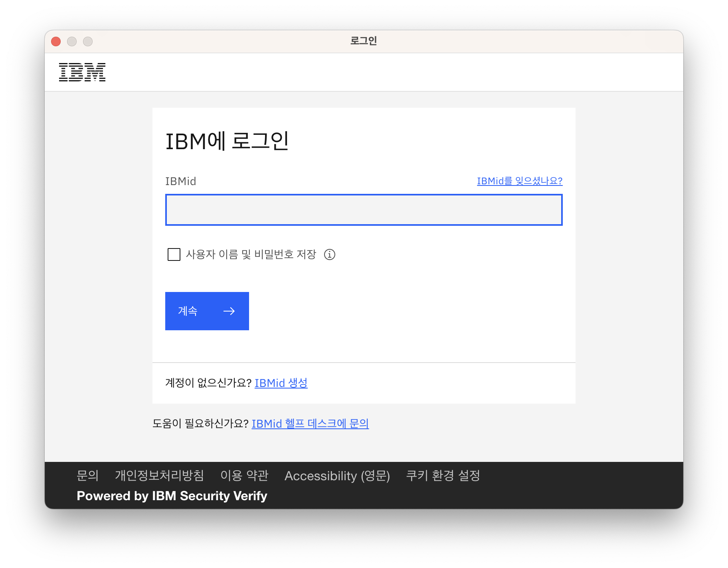Viewport: 728px width, 568px height.
Task: Click the 계속 button text
Action: click(x=188, y=311)
